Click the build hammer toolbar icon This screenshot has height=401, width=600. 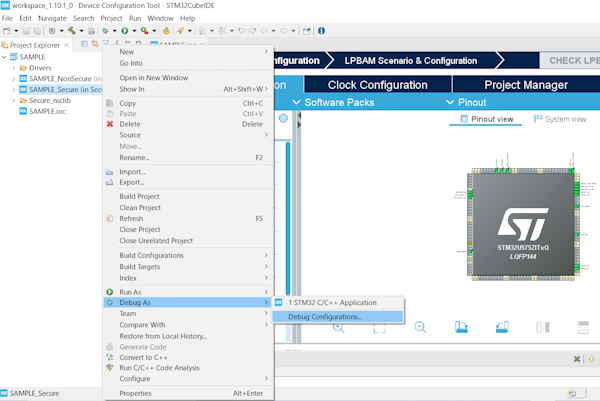pyautogui.click(x=73, y=31)
